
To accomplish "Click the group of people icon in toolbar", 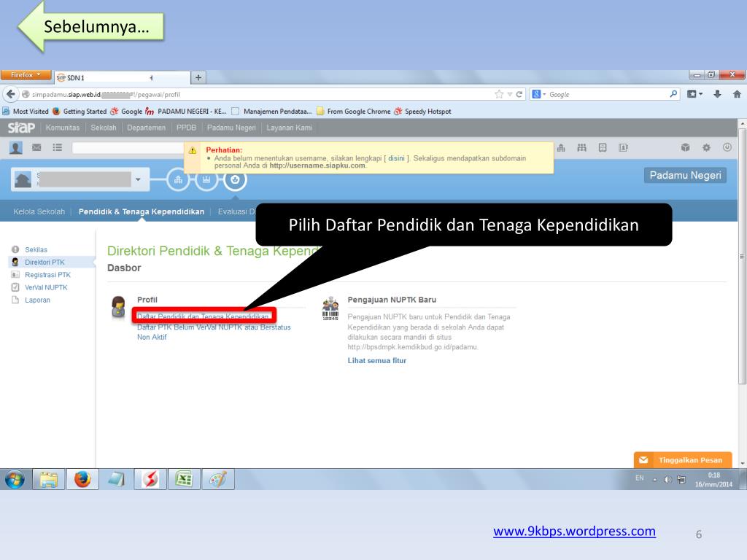I will point(581,147).
